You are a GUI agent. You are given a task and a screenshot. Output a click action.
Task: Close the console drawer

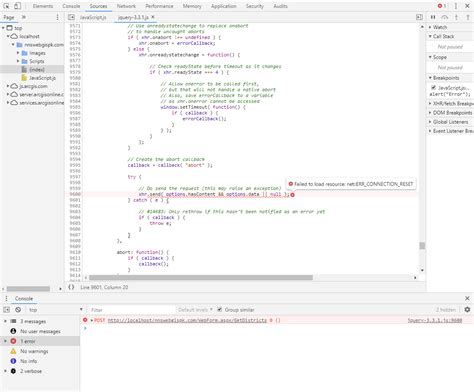[467, 298]
